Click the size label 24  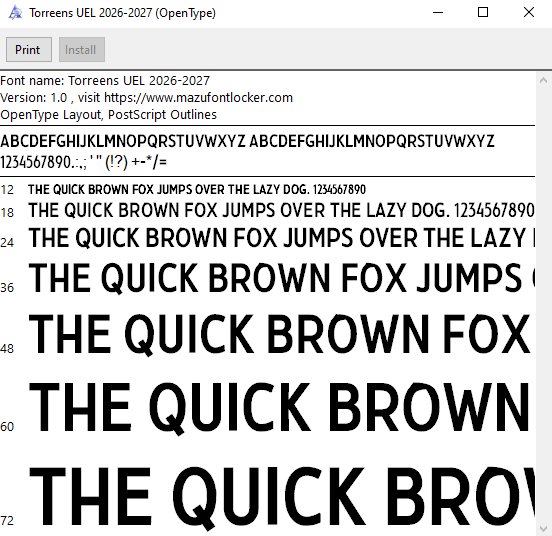click(x=7, y=242)
